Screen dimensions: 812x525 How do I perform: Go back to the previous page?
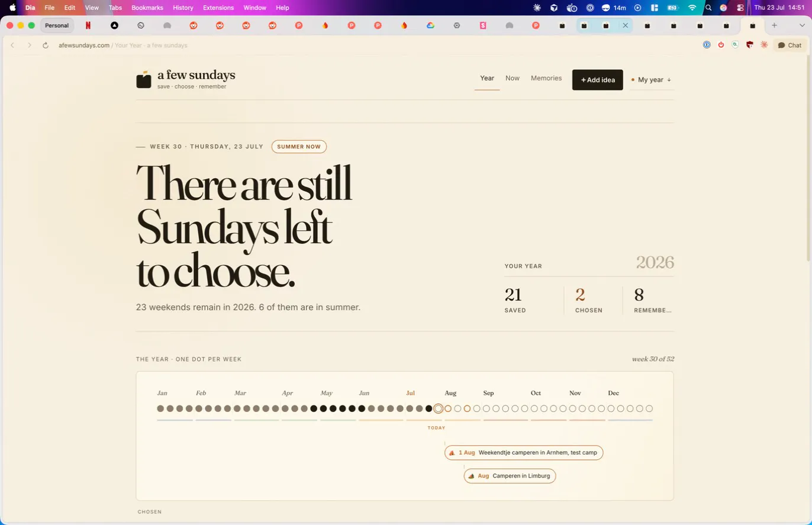click(x=12, y=46)
